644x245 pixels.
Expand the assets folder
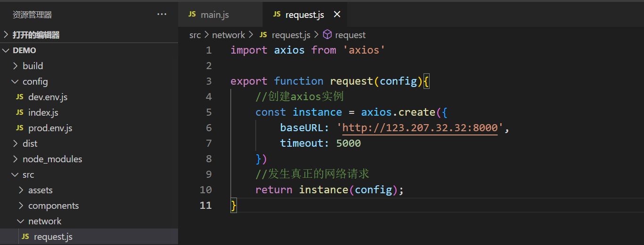tap(21, 190)
